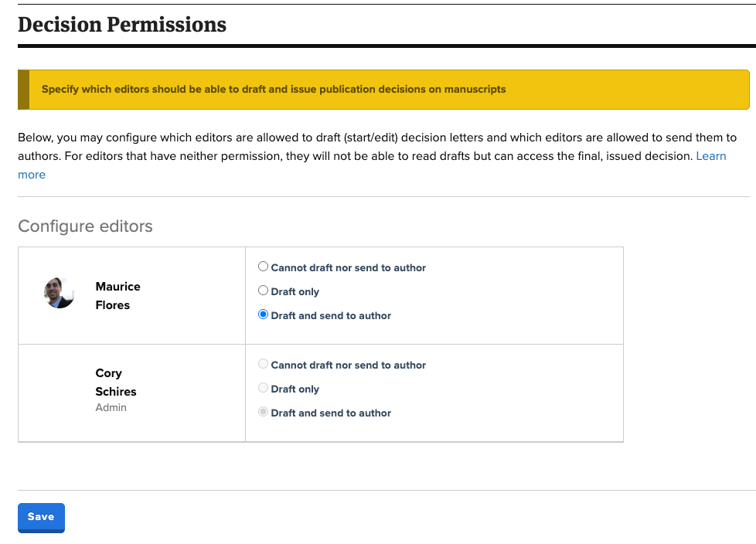The height and width of the screenshot is (544, 756).
Task: Click Maurice Flores's editor row
Action: pos(131,295)
